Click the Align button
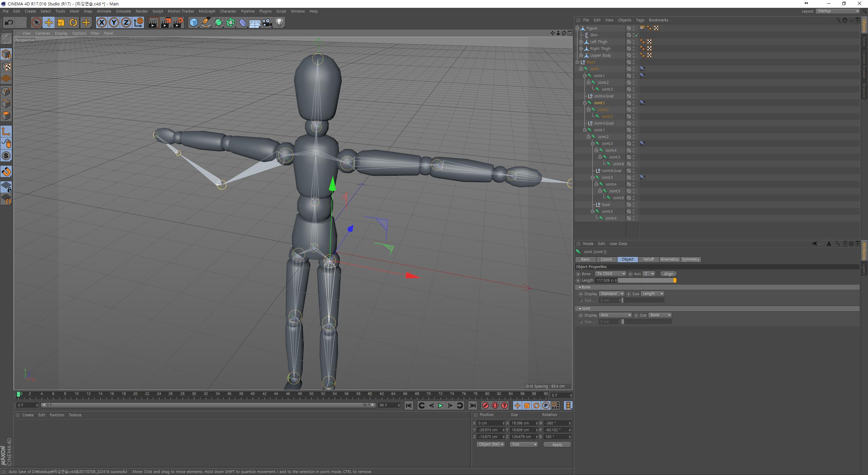Screen dimensions: 868x475 (668, 274)
